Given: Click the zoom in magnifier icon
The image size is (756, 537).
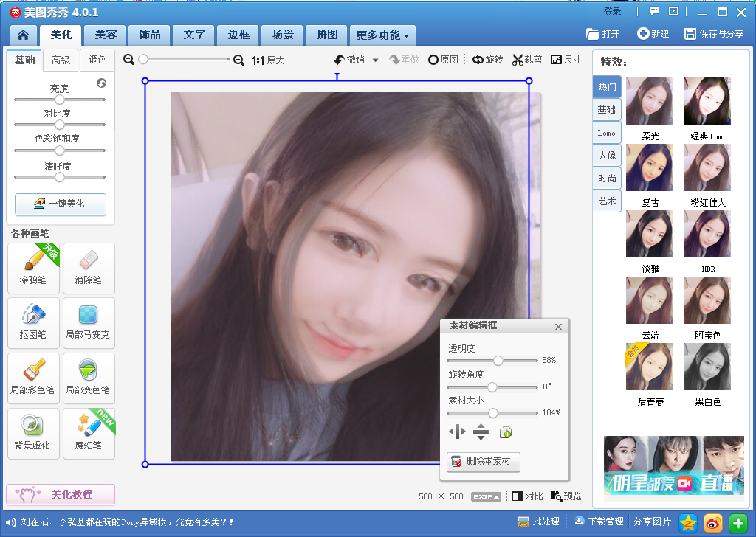Looking at the screenshot, I should click(x=238, y=60).
